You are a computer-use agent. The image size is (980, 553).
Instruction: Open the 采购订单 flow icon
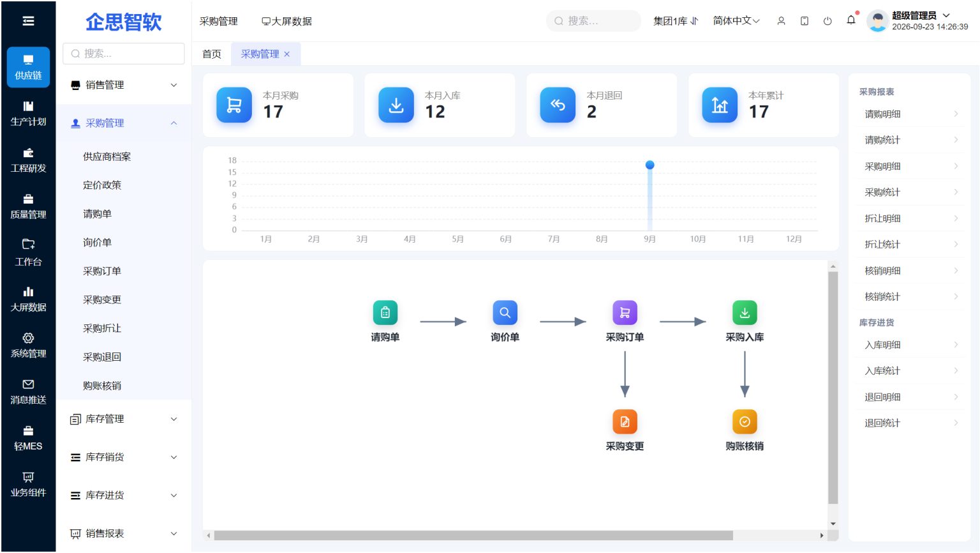click(625, 313)
